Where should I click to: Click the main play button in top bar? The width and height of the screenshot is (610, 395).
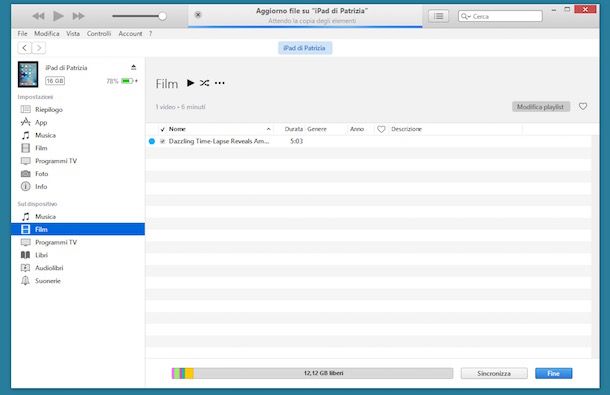click(58, 16)
